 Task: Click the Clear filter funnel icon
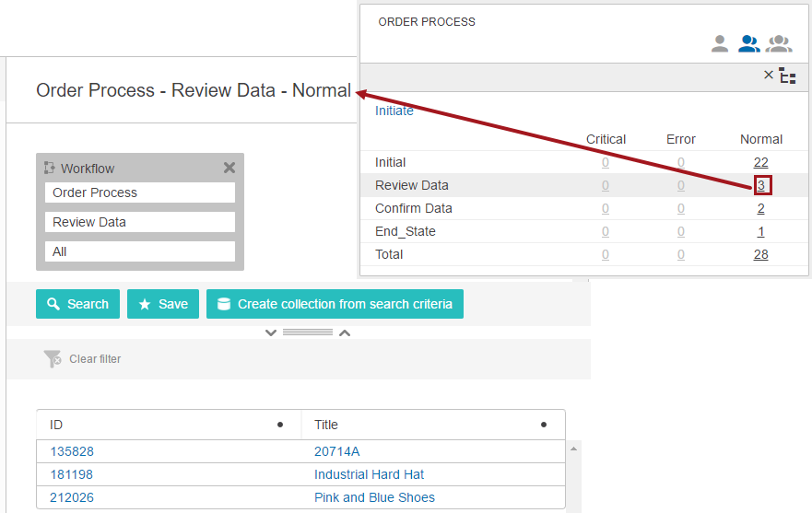pyautogui.click(x=53, y=359)
